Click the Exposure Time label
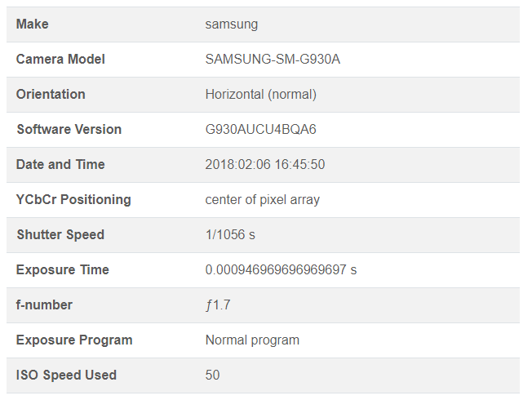 point(62,270)
